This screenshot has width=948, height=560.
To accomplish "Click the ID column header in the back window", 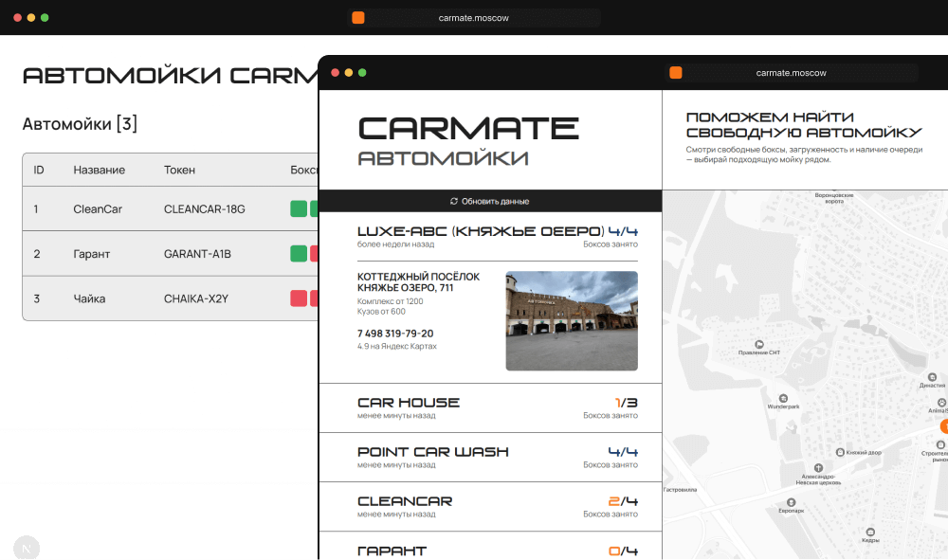I will [x=39, y=170].
